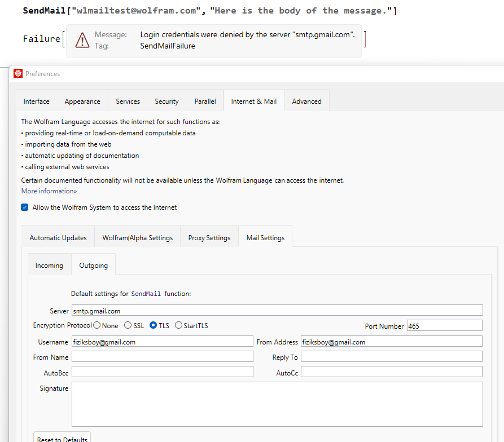Focus the Username input field
The image size is (504, 442).
click(x=163, y=342)
